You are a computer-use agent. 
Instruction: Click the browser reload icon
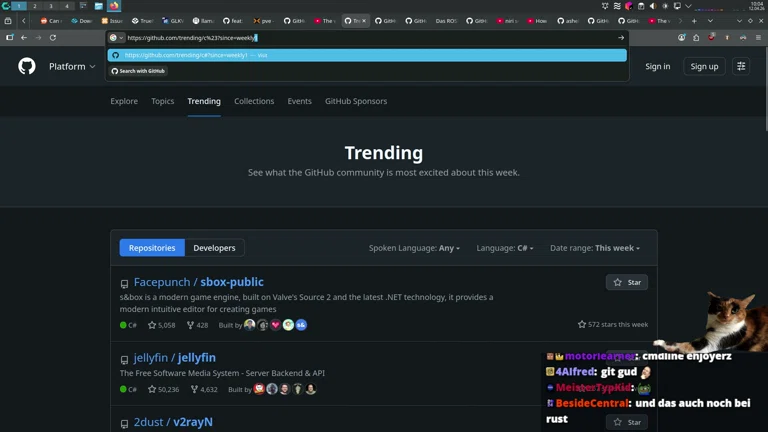coord(53,38)
